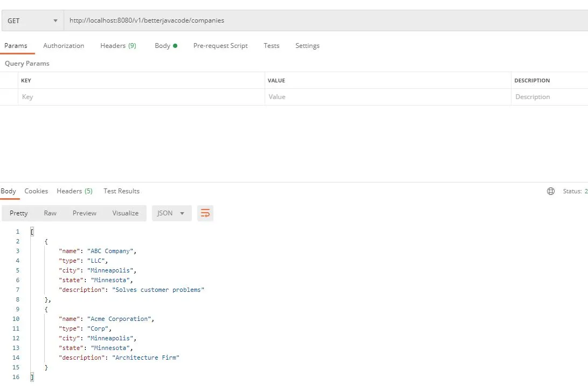Click the query param Key field
Screen dimensions: 588x392
(x=140, y=97)
